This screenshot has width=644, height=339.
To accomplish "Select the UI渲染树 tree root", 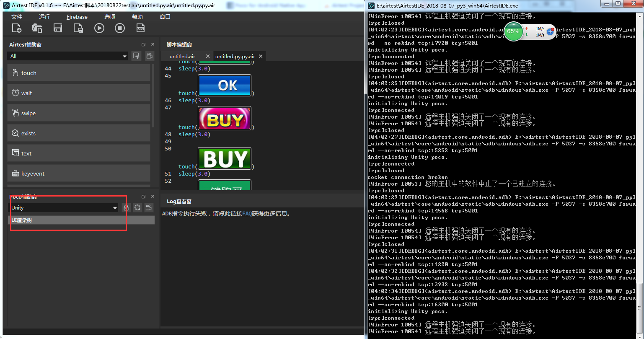I will pos(81,220).
